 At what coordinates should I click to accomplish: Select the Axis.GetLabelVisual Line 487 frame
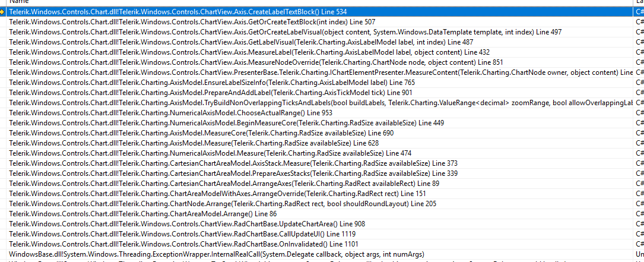tap(321, 42)
